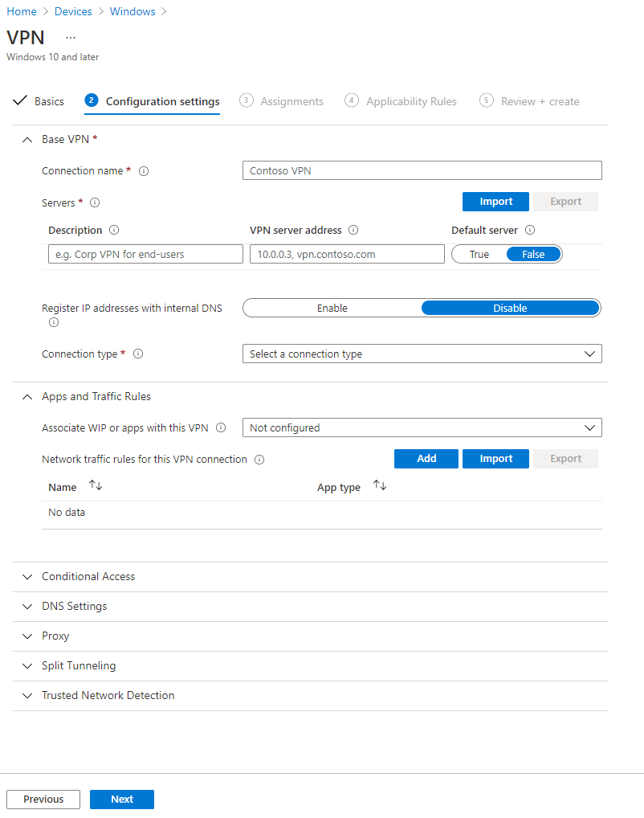
Task: Open the ellipsis menu beside VPN title
Action: click(71, 38)
